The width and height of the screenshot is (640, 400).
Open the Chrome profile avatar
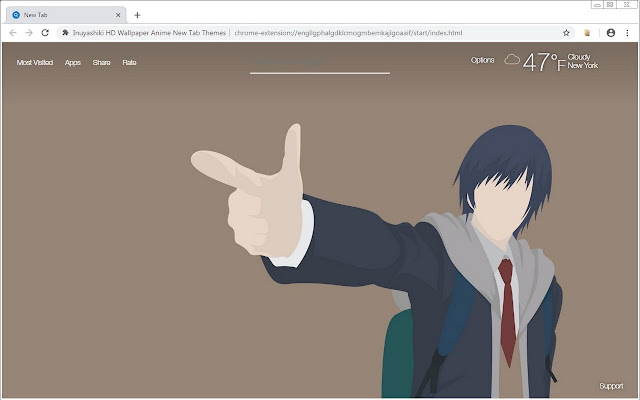point(611,33)
